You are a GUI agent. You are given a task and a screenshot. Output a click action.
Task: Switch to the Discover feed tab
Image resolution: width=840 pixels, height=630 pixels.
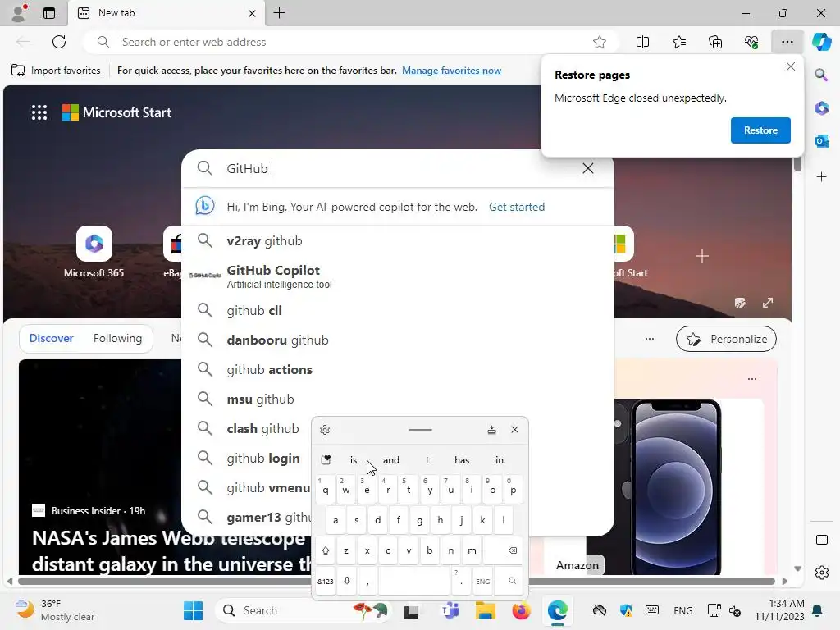click(51, 338)
